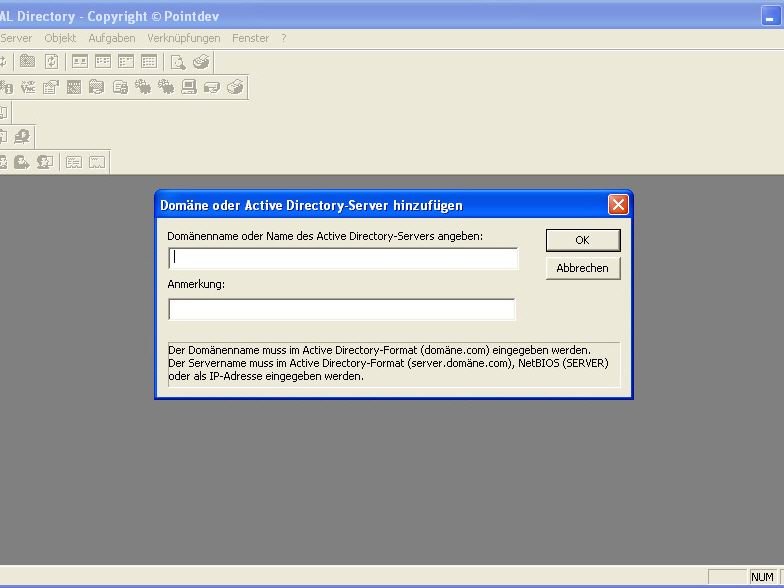Open the Fenster menu
The image size is (784, 588).
pos(251,38)
